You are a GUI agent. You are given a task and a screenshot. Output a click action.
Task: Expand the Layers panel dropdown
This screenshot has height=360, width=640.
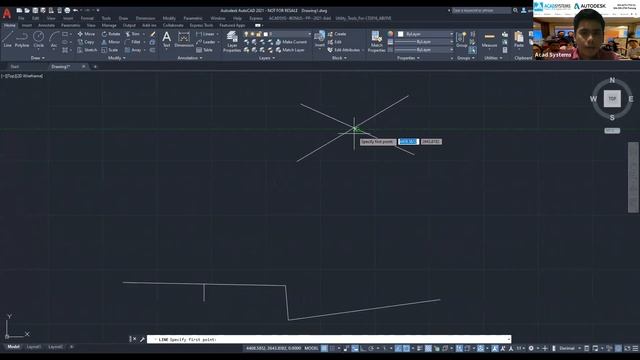click(267, 58)
